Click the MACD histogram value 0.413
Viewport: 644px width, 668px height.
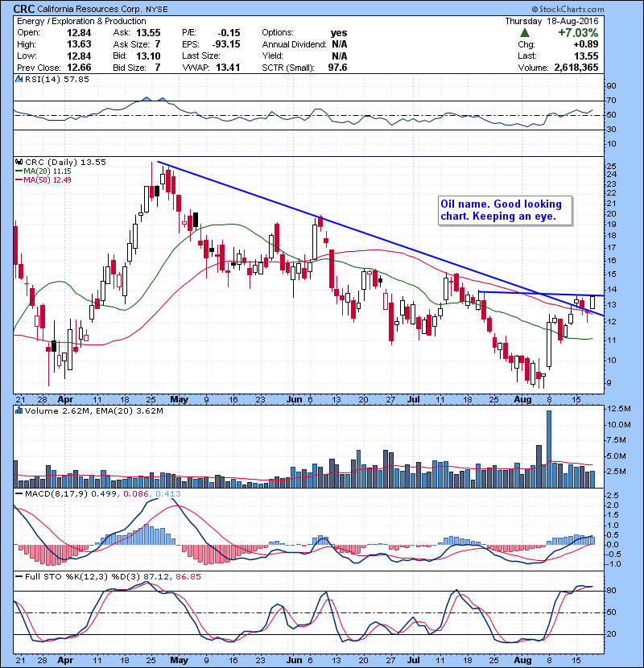click(168, 494)
